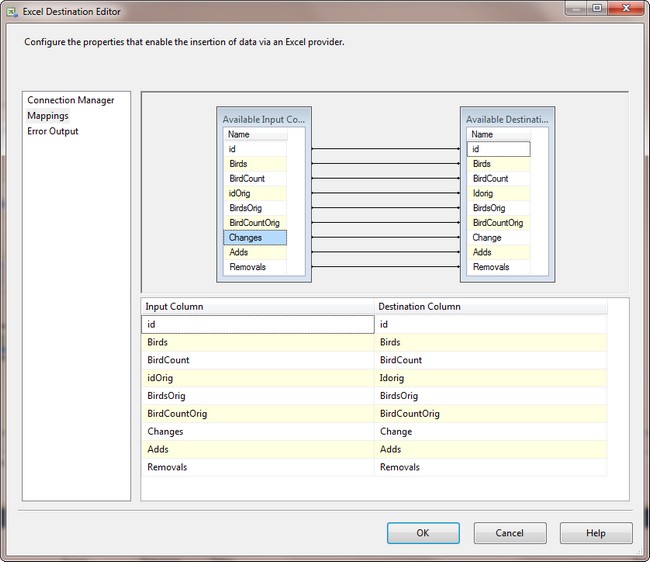Click the Removals Destination Column grid cell
This screenshot has width=650, height=562.
tap(491, 467)
